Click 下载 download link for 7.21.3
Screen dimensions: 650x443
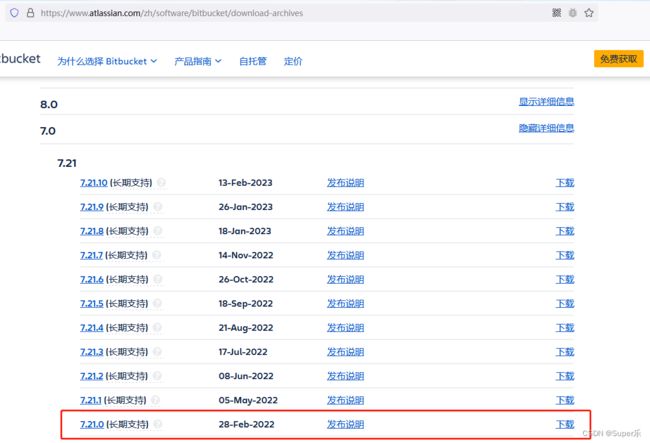pyautogui.click(x=565, y=352)
